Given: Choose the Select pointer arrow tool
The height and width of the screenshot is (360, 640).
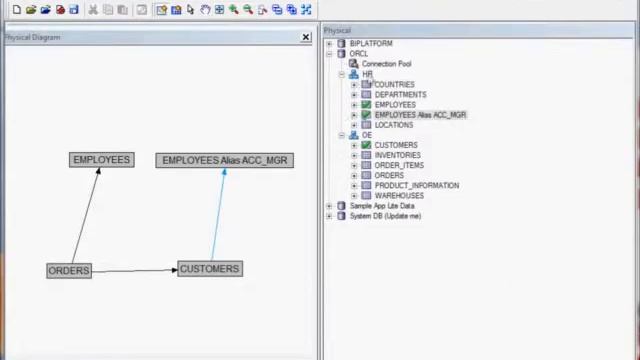Looking at the screenshot, I should pos(191,9).
